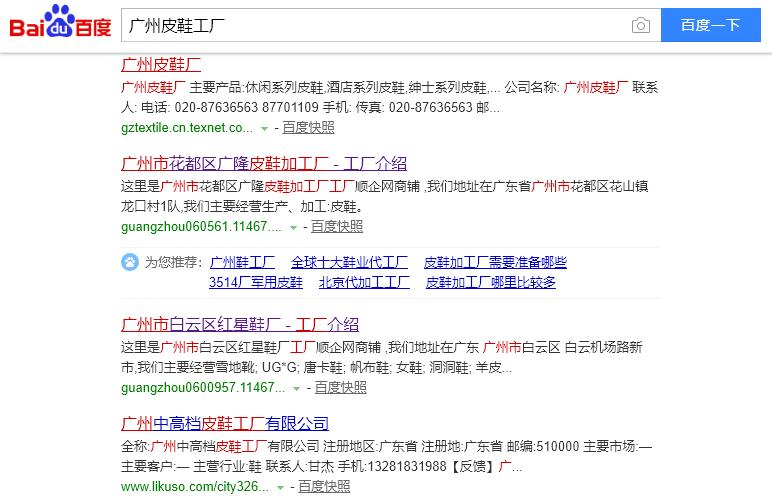772x498 pixels.
Task: Expand dropdown arrow next to guangzhou060561.11467
Action: click(x=293, y=228)
